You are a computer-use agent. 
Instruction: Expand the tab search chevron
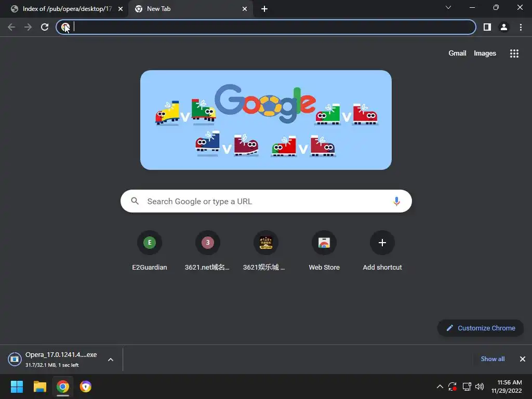coord(448,7)
